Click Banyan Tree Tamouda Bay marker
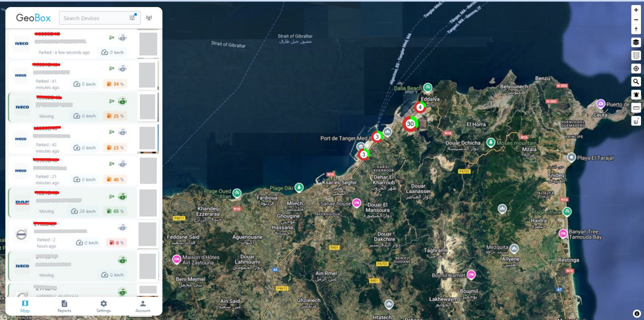This screenshot has width=644, height=320. (563, 233)
